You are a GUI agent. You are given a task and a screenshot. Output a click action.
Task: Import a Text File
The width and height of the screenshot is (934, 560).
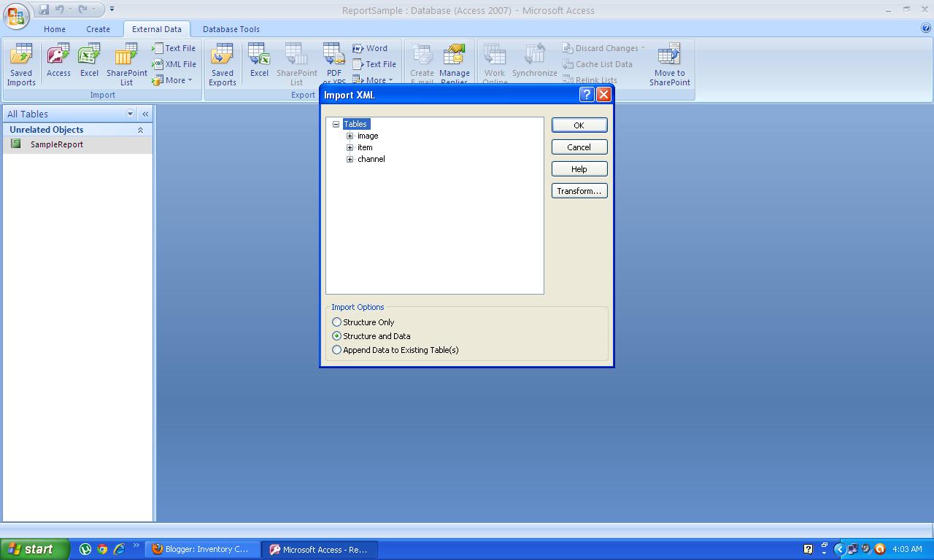click(174, 48)
